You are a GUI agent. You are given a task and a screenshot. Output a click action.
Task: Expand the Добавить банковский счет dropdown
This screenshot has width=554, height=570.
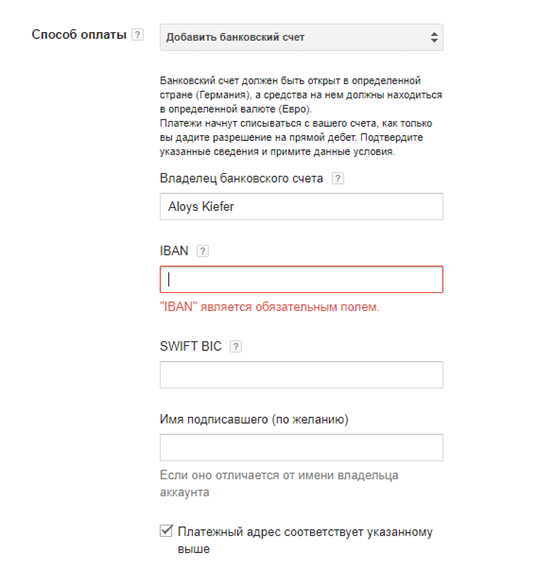301,37
